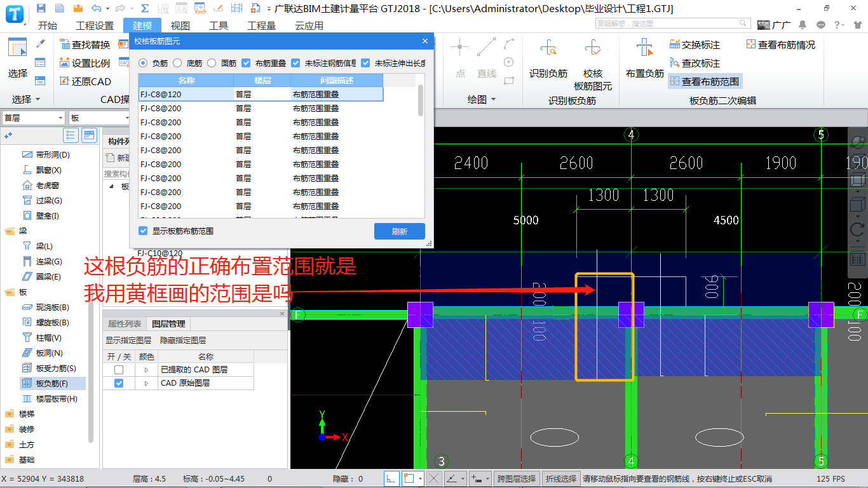Click the Redo arrow icon
The width and height of the screenshot is (868, 488).
(121, 8)
